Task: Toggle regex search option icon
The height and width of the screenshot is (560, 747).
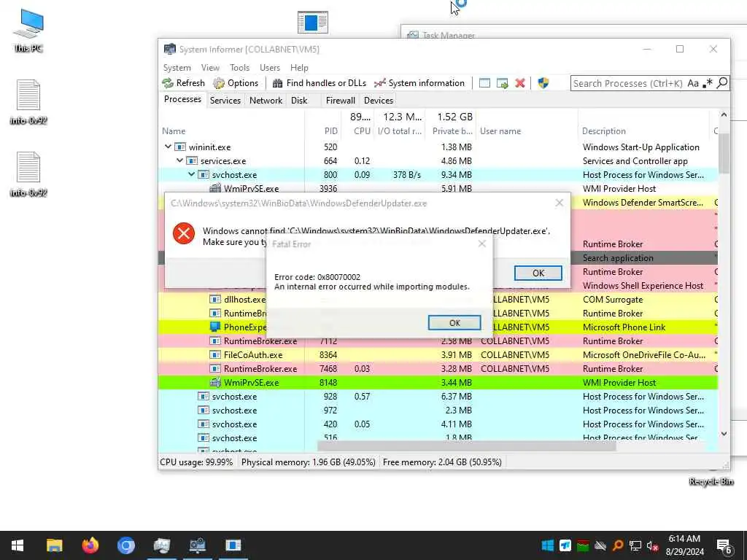Action: pyautogui.click(x=708, y=83)
